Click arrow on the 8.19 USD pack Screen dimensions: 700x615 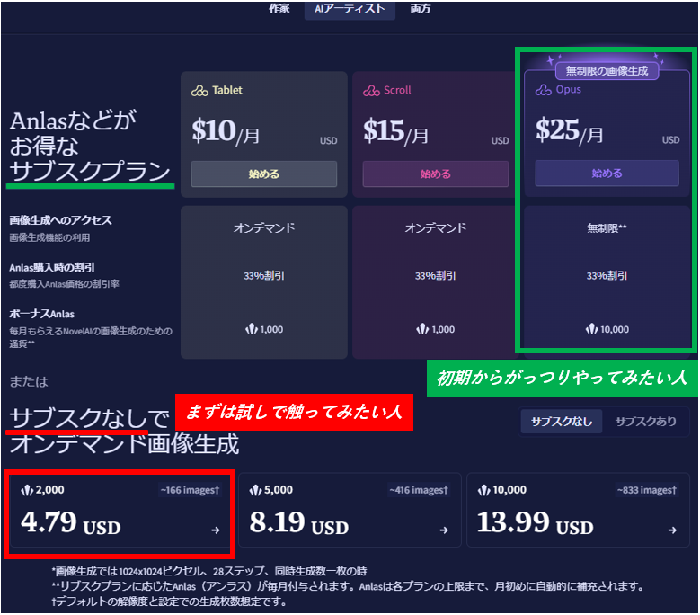point(444,530)
